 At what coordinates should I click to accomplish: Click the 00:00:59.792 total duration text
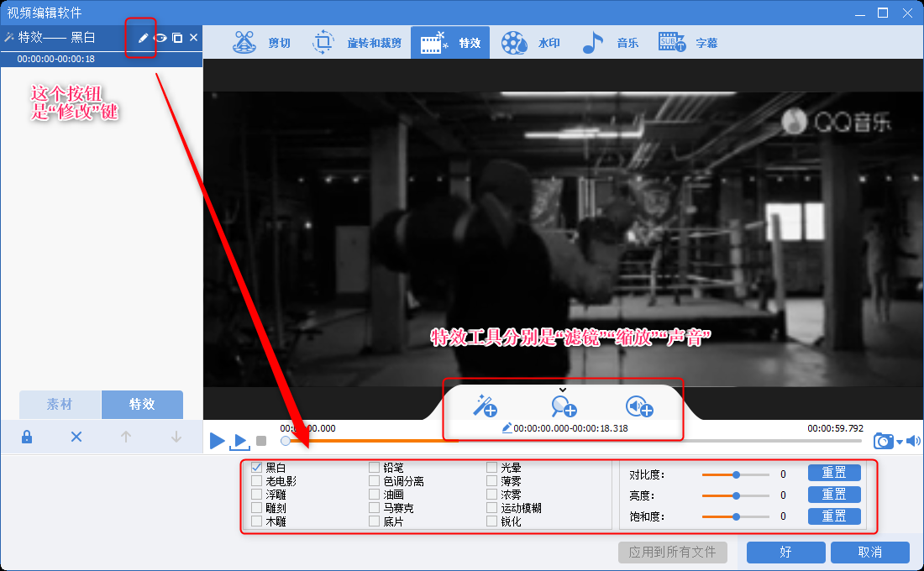pos(835,428)
